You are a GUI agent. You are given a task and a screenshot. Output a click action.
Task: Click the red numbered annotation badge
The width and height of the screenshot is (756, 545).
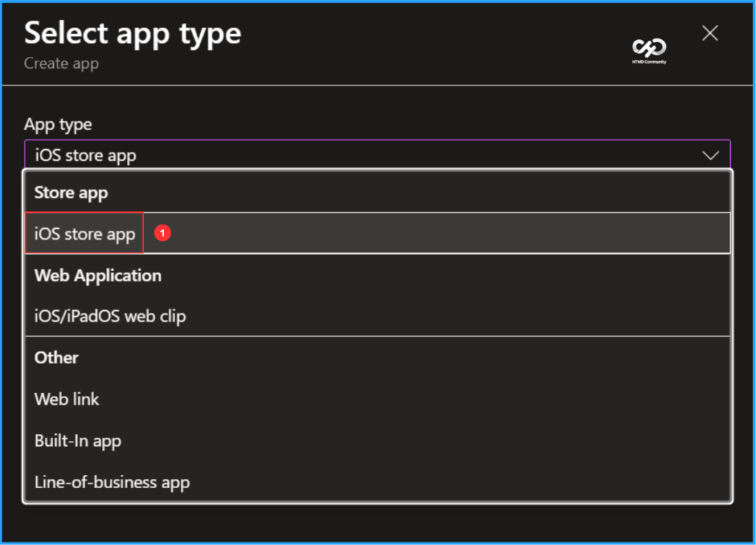click(162, 232)
